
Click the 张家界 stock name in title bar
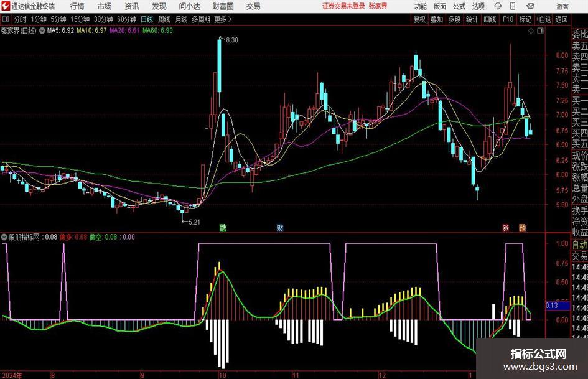pos(378,6)
